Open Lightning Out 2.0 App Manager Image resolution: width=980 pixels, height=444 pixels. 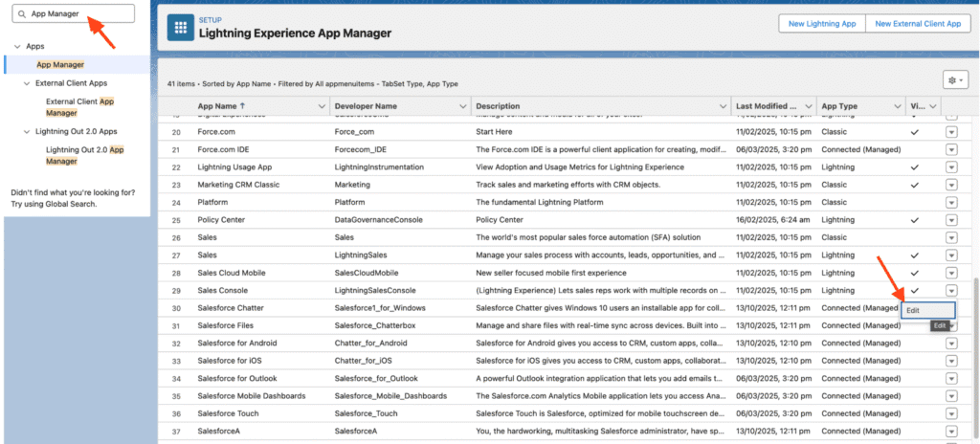pos(85,156)
